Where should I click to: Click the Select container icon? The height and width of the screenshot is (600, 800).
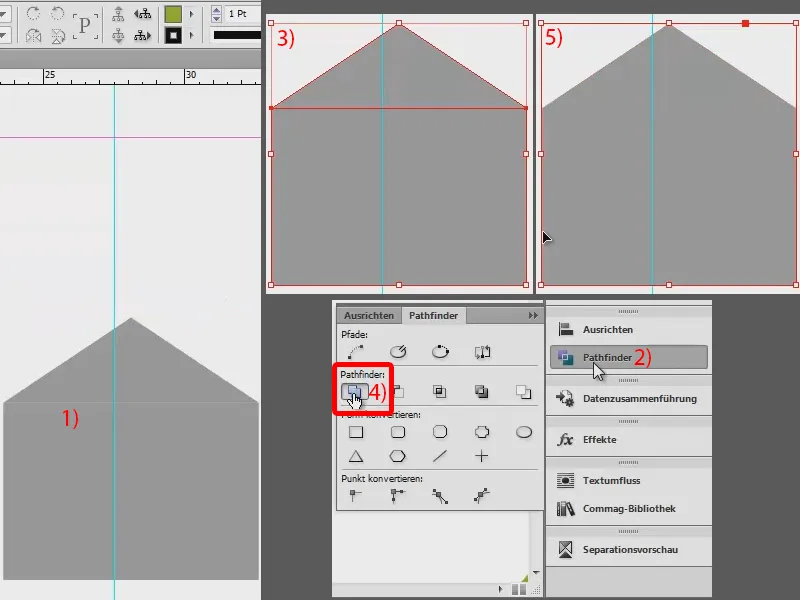118,13
